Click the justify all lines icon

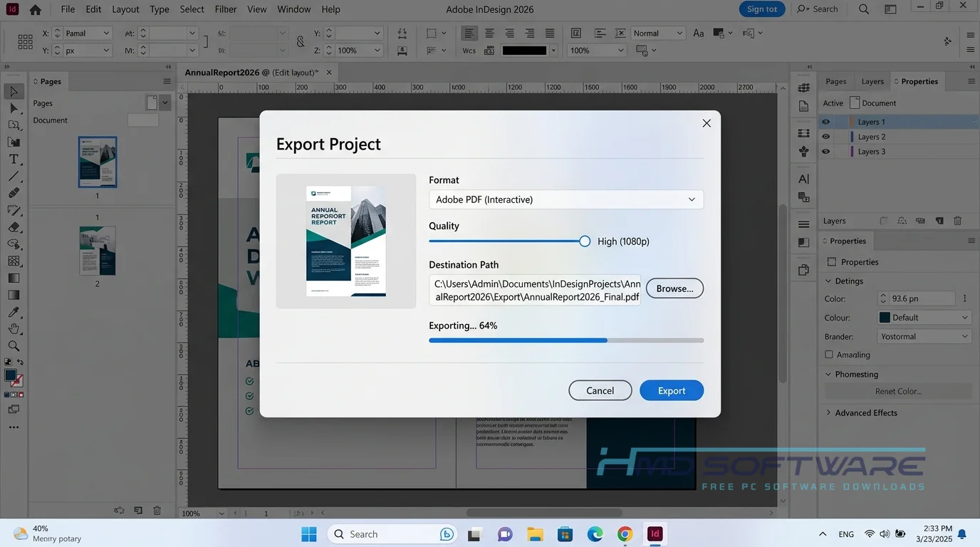click(x=550, y=33)
